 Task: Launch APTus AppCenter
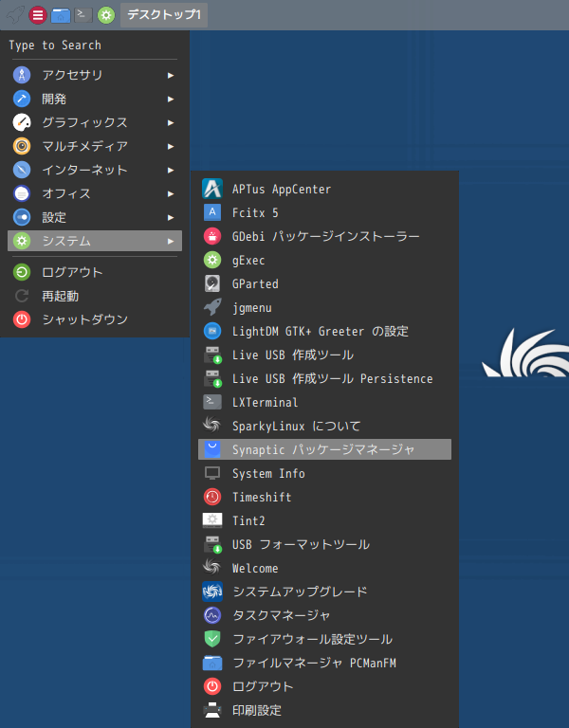[x=324, y=189]
